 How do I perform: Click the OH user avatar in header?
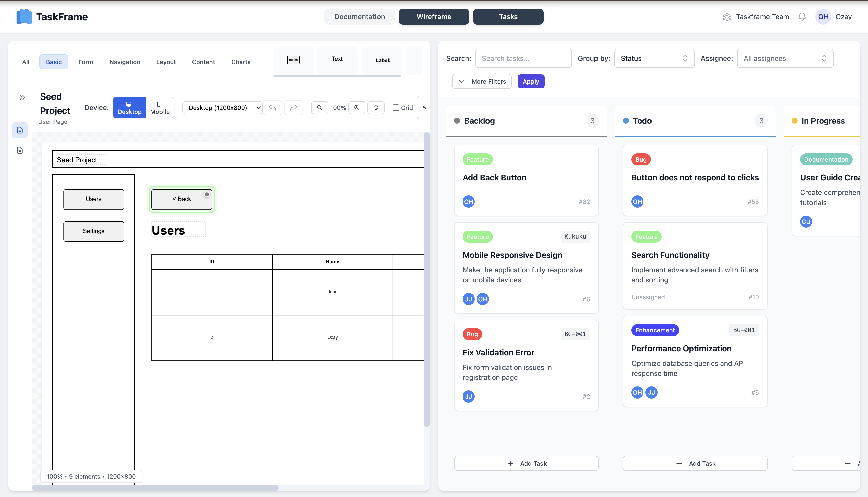[823, 16]
